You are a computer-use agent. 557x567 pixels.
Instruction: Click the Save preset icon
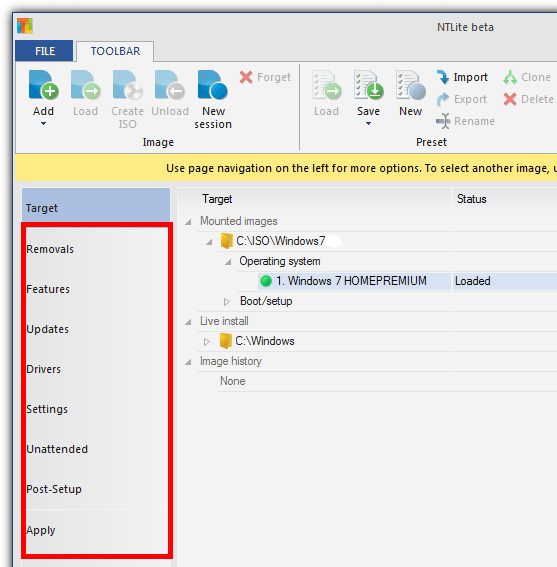point(369,85)
